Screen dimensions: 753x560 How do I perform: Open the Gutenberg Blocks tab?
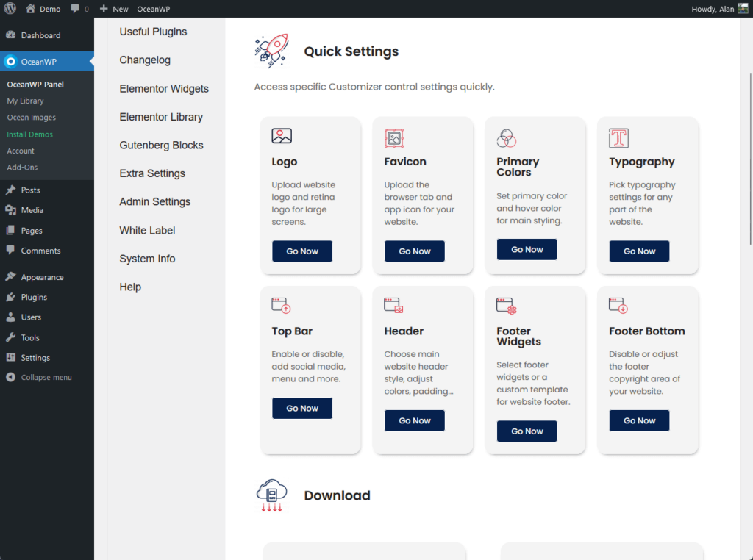click(161, 146)
